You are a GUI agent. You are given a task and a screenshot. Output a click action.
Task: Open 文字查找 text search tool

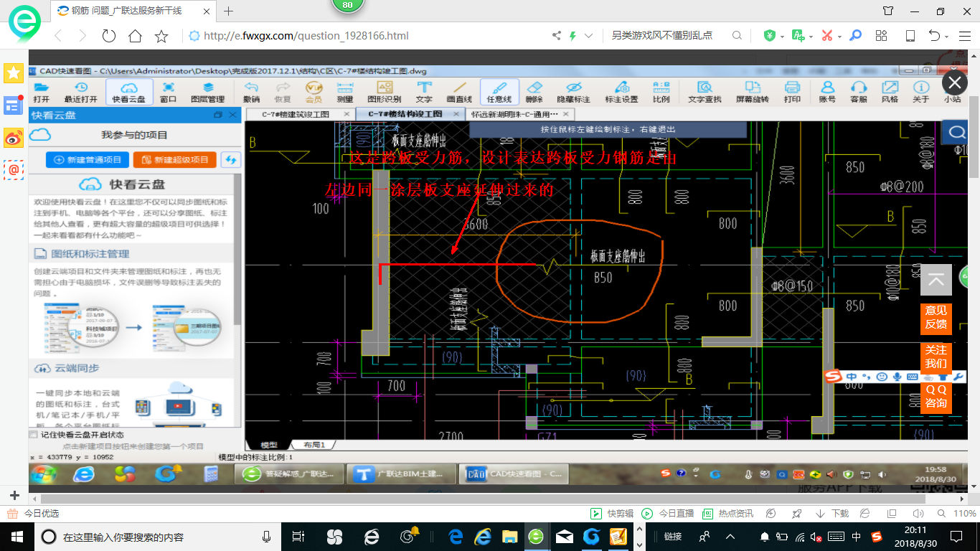pos(705,92)
